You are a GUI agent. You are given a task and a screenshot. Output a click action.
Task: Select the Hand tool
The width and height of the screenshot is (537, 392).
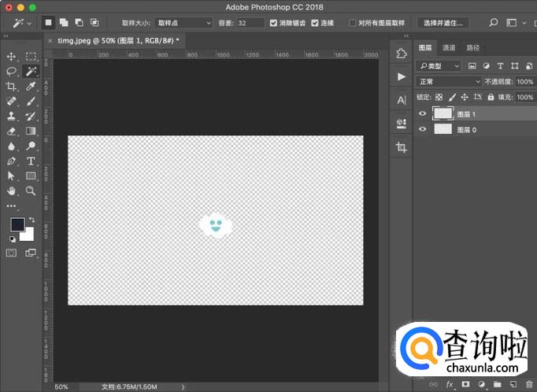pyautogui.click(x=12, y=190)
